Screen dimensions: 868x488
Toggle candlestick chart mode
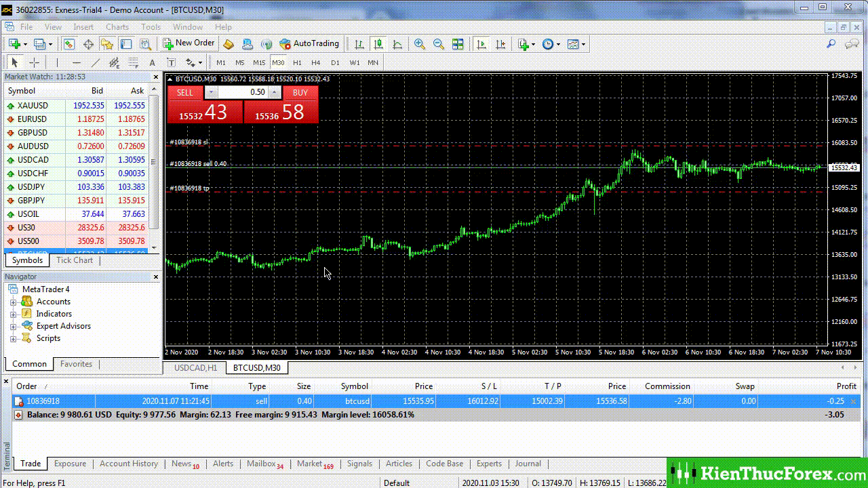378,44
